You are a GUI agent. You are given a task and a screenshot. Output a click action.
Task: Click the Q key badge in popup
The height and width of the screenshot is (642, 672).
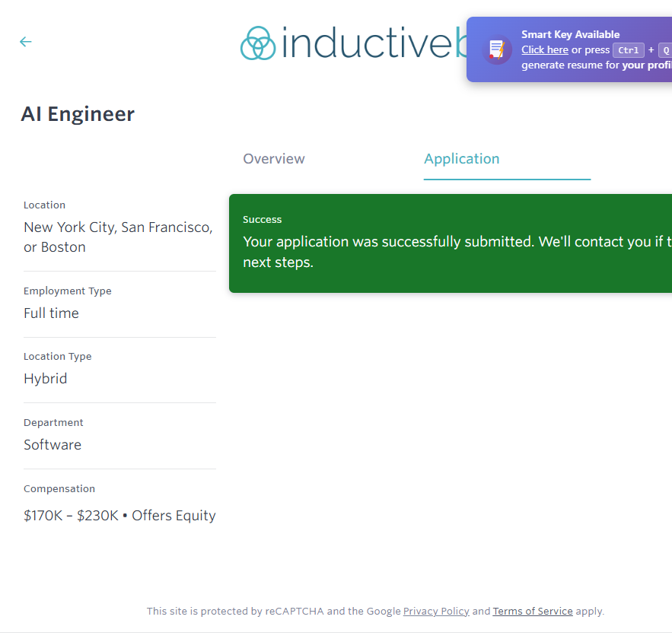664,50
